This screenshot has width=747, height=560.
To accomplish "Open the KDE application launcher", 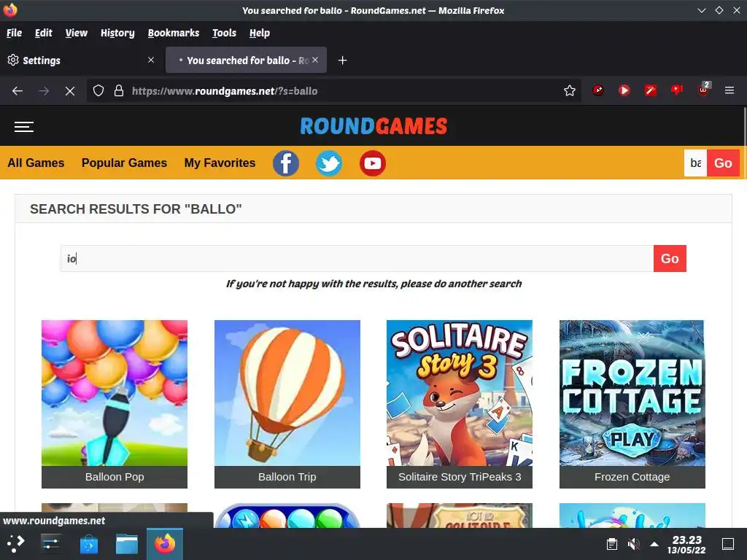I will pos(16,543).
